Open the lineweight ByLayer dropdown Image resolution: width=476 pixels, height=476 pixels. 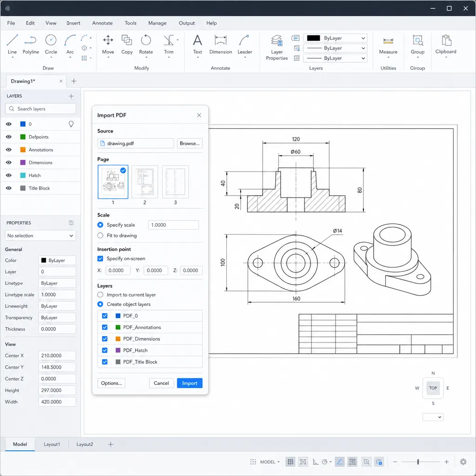(335, 58)
